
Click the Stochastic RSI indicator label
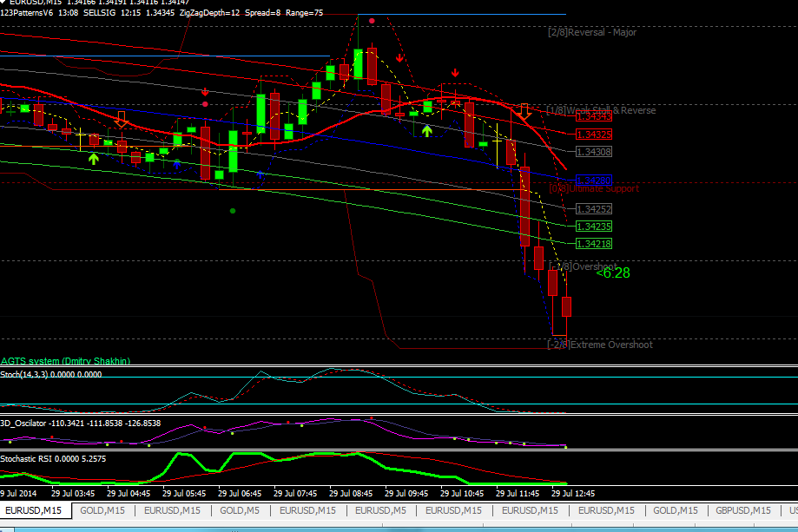[53, 459]
